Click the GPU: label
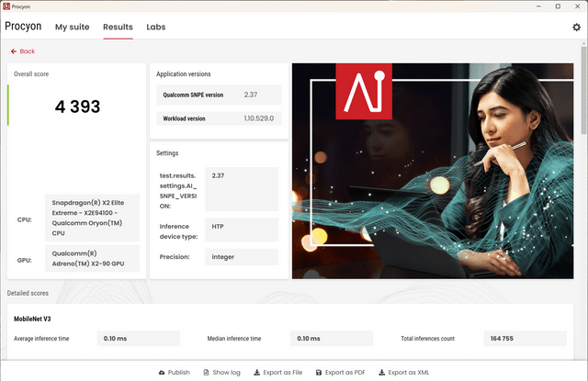This screenshot has height=381, width=588. (x=25, y=261)
